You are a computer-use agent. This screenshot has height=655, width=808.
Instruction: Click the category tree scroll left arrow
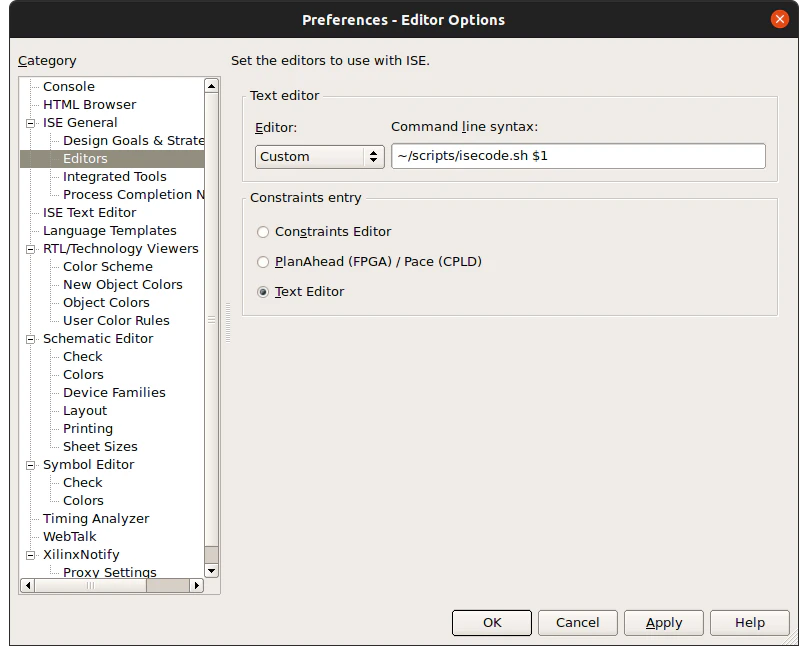coord(28,585)
